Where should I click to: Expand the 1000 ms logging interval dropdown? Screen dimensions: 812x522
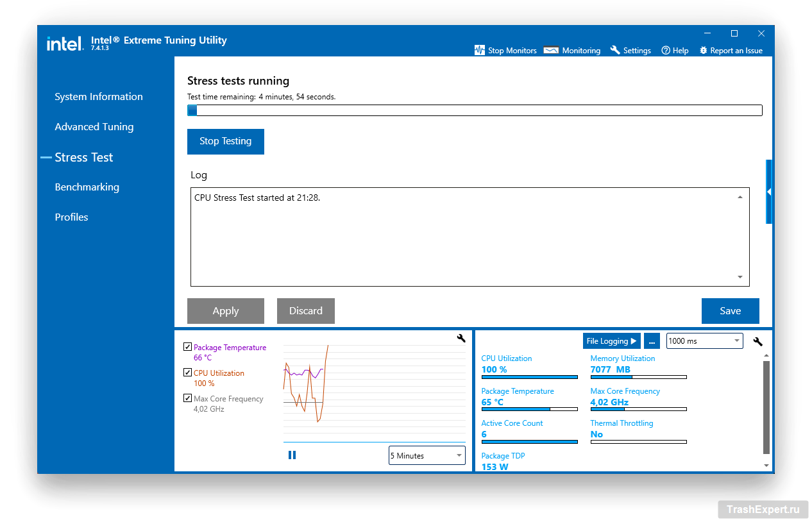704,341
